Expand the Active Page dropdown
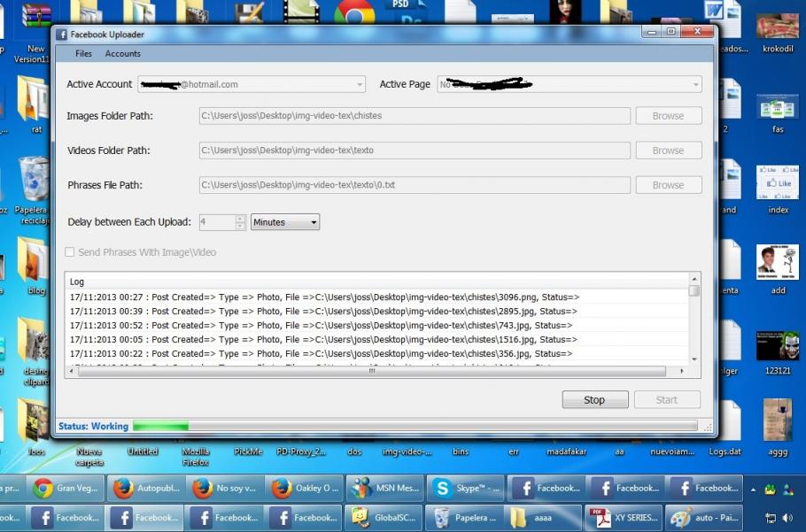 695,84
